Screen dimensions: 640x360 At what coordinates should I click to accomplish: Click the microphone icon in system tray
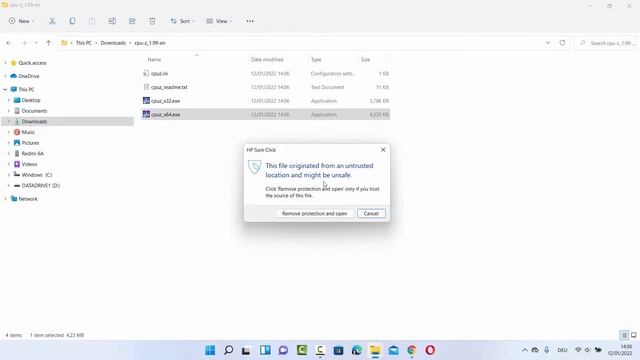[x=547, y=350]
